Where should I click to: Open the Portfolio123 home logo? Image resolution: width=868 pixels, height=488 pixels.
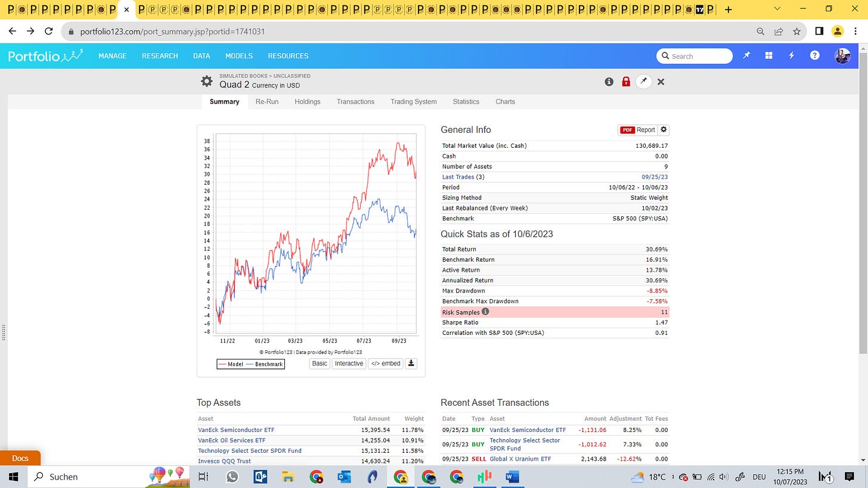click(x=45, y=55)
